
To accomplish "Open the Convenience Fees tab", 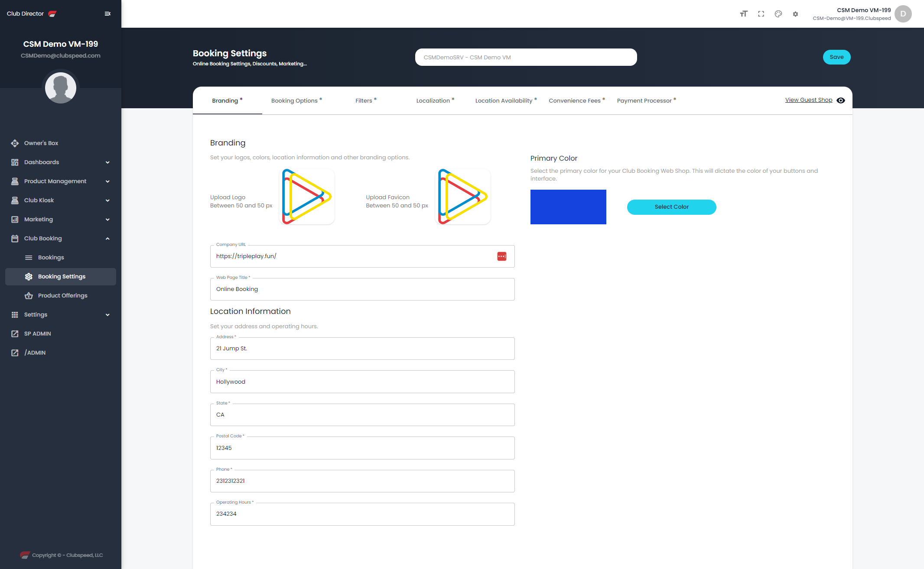I will 577,100.
